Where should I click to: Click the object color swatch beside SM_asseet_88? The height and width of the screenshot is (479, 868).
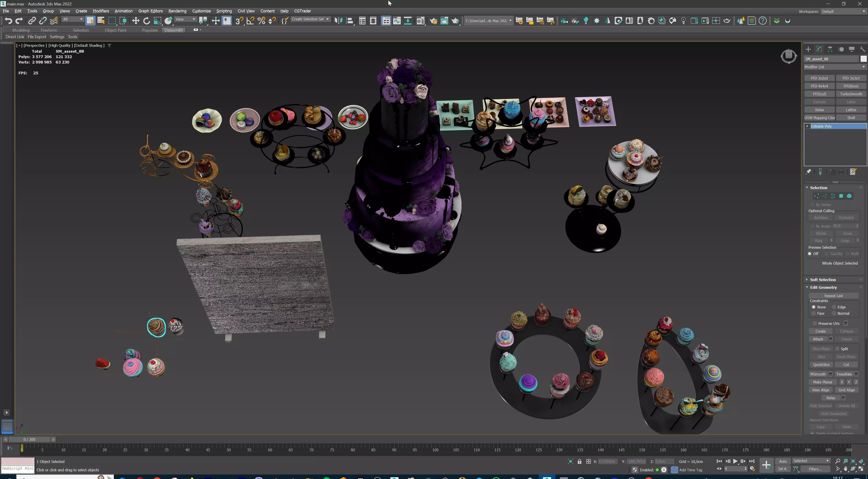point(863,59)
